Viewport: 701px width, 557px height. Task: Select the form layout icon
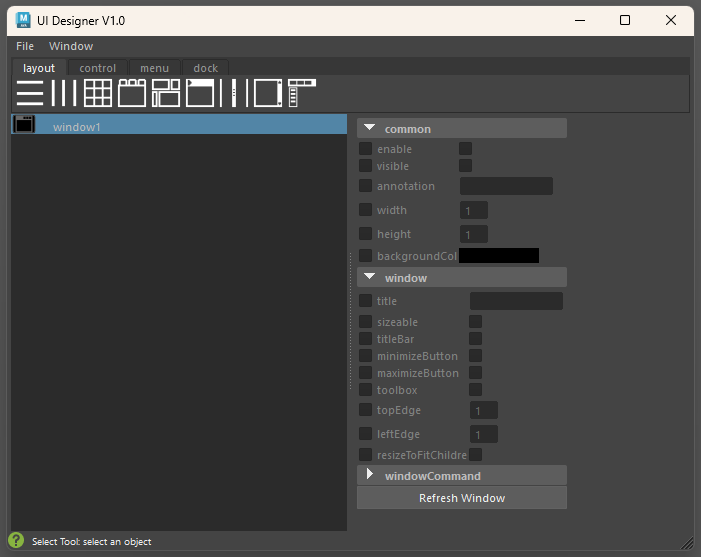click(166, 93)
